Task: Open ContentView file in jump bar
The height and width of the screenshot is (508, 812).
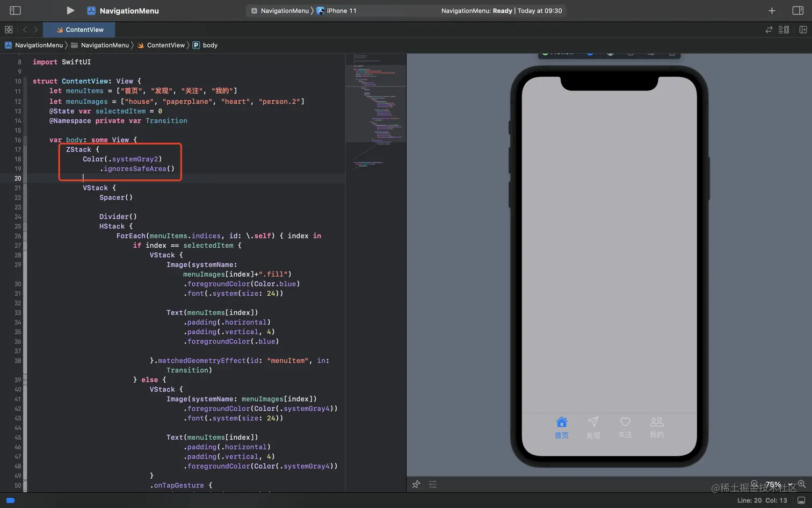Action: coord(161,45)
